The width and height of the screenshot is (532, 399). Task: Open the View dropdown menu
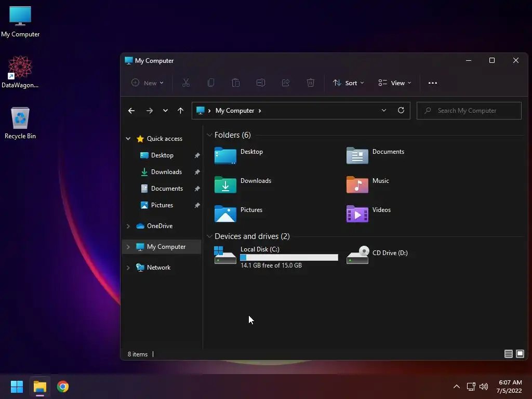pos(395,83)
